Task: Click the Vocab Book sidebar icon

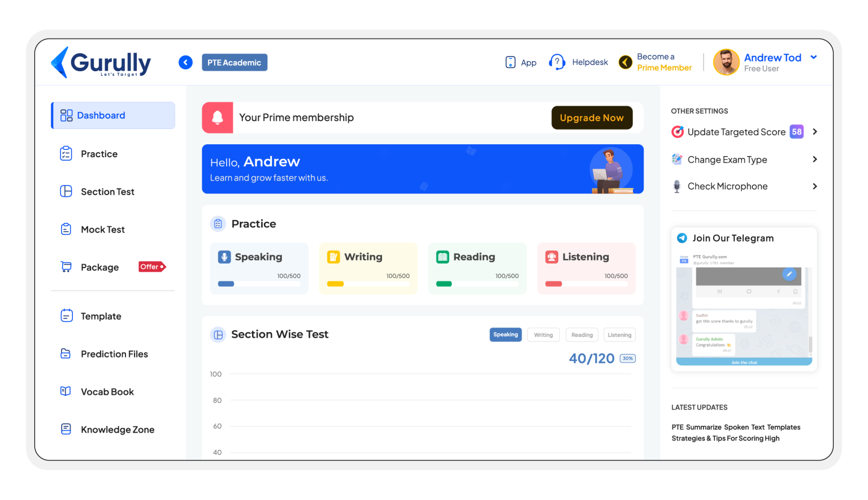Action: tap(66, 391)
